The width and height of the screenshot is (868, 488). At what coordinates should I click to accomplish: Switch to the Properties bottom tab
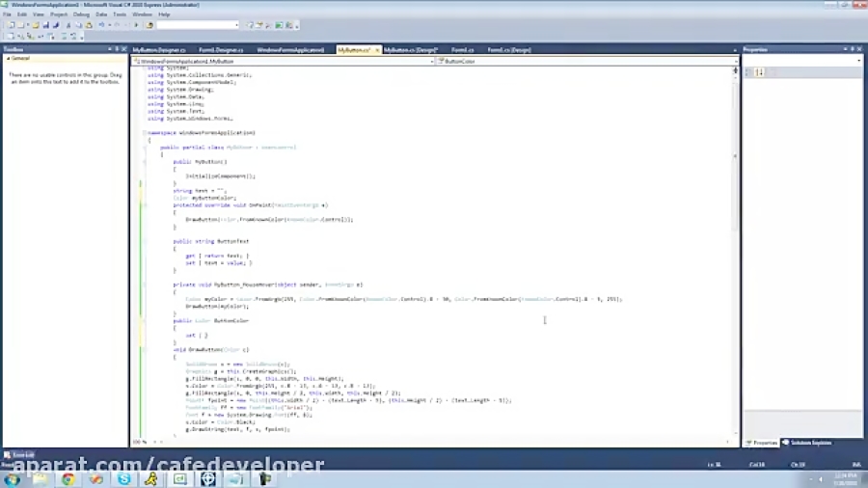pos(762,443)
